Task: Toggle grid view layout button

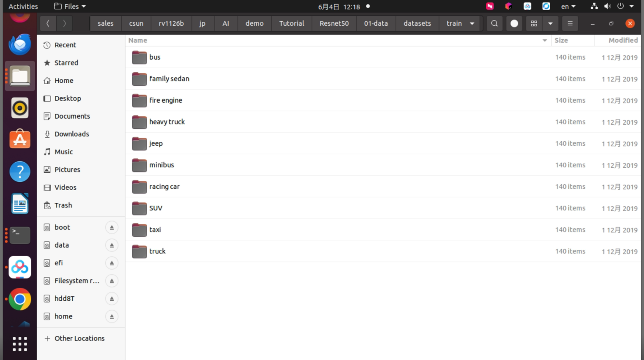Action: (534, 24)
